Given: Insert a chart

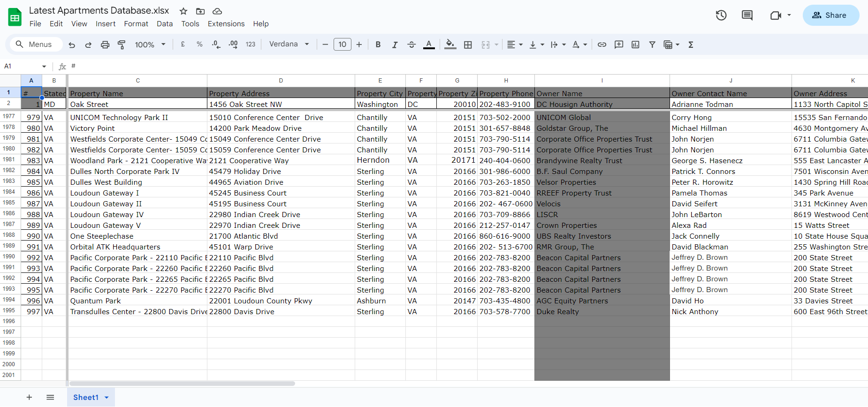Looking at the screenshot, I should click(x=635, y=45).
